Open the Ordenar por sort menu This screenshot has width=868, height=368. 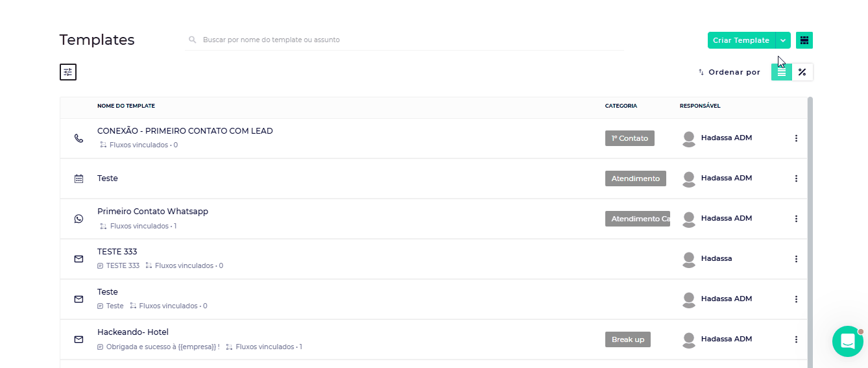[x=729, y=72]
